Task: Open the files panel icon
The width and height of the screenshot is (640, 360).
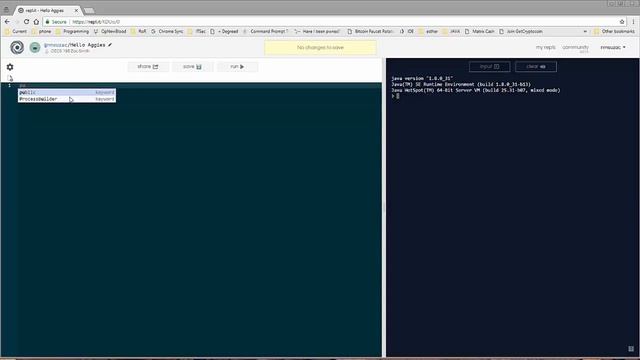Action: (10, 78)
